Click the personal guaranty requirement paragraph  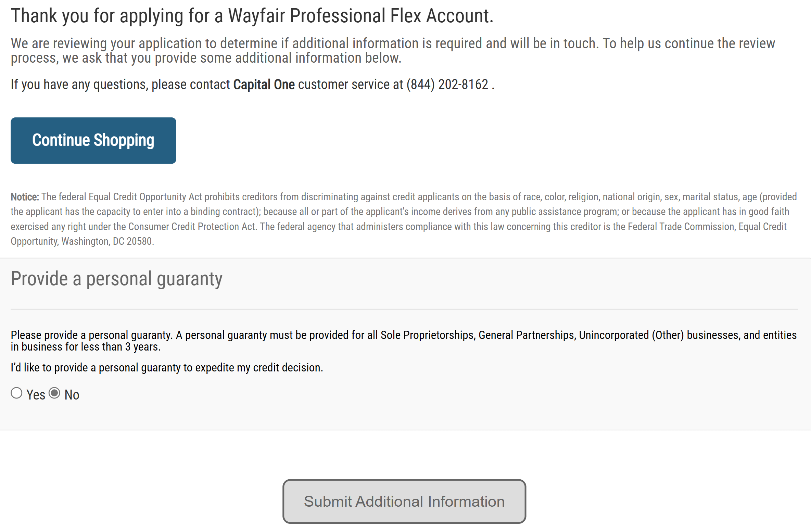coord(404,340)
